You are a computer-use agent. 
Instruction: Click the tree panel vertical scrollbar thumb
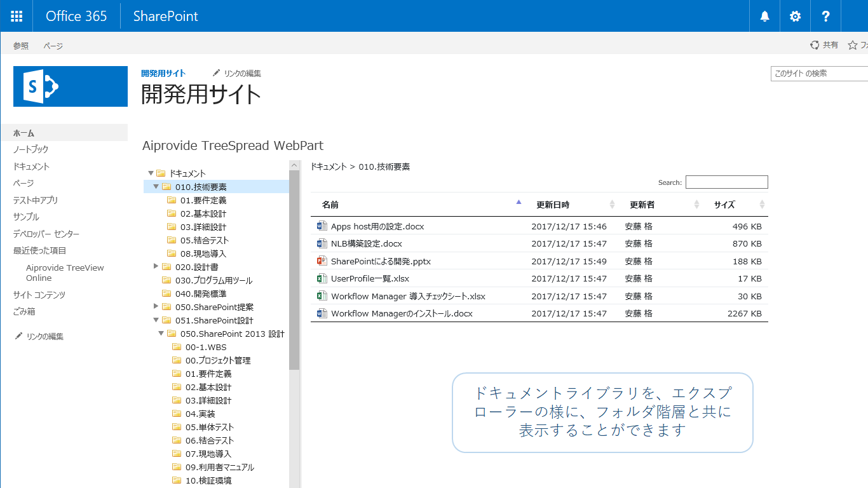point(294,270)
